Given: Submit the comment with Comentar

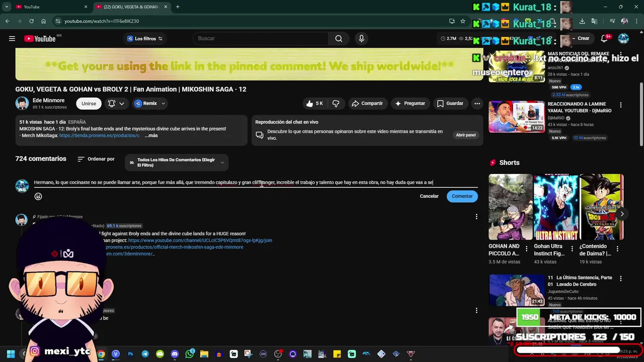Looking at the screenshot, I should 462,196.
